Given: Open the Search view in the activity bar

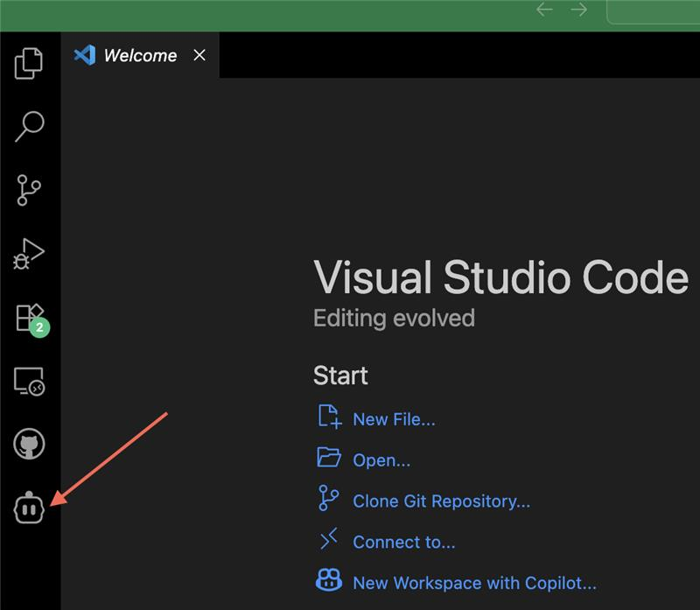Looking at the screenshot, I should pos(29,126).
